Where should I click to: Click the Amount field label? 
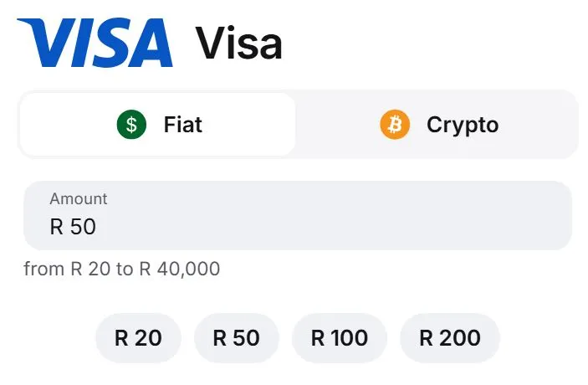(x=78, y=199)
